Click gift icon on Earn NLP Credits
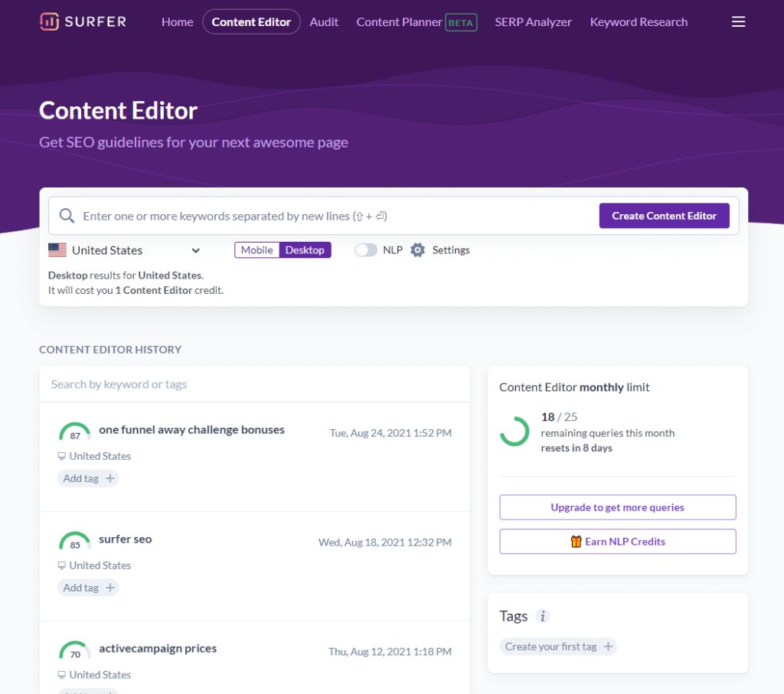The width and height of the screenshot is (784, 694). coord(576,542)
